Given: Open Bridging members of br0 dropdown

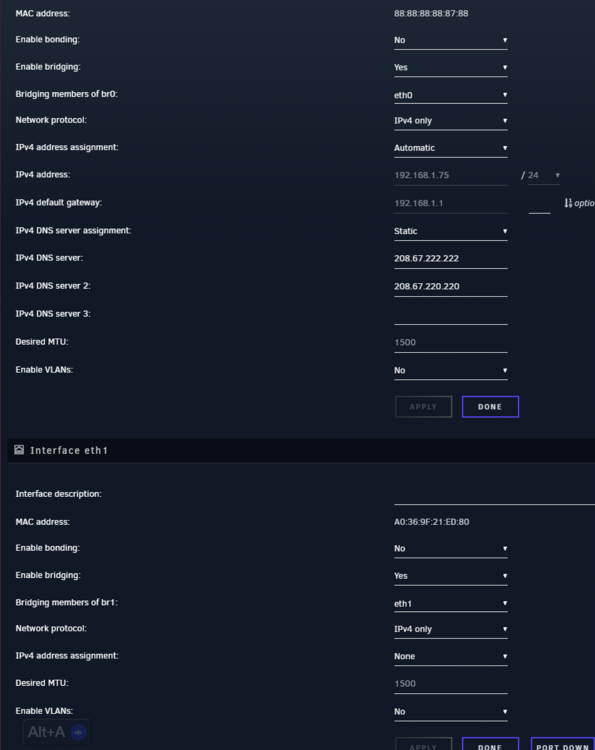Looking at the screenshot, I should [451, 95].
